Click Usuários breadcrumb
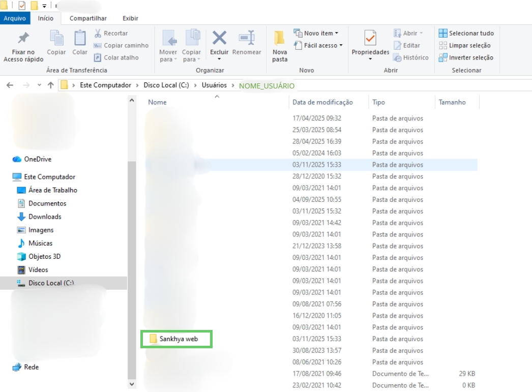The height and width of the screenshot is (392, 532). (x=214, y=85)
